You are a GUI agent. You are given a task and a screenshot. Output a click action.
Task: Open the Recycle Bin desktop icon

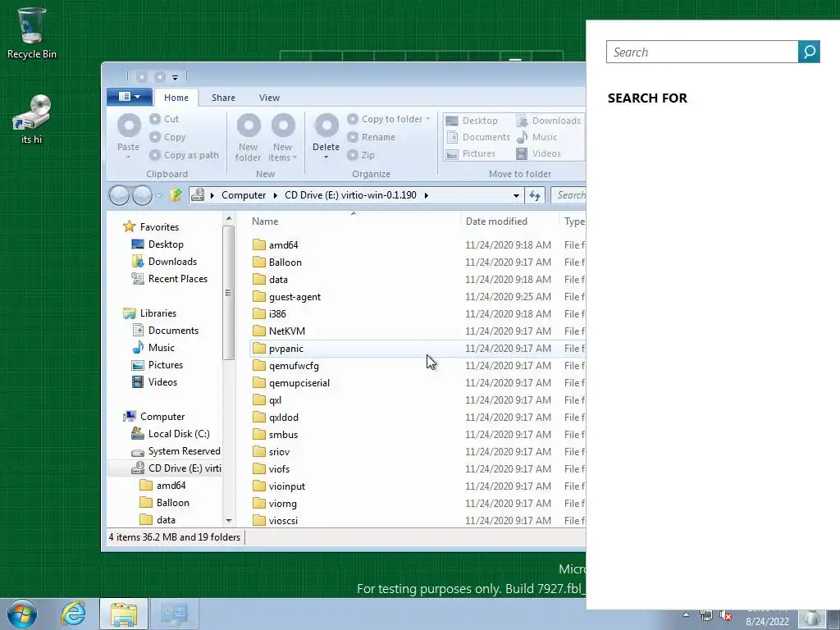point(31,33)
